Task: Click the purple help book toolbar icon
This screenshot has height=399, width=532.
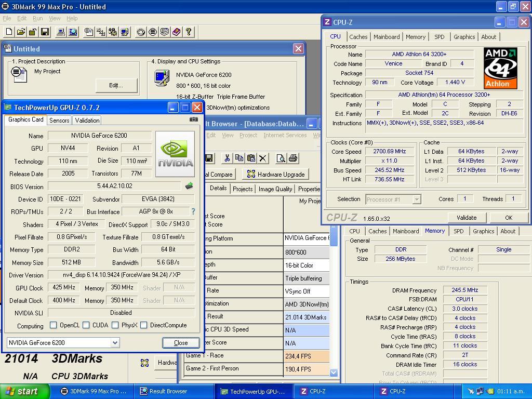Action: [x=177, y=32]
